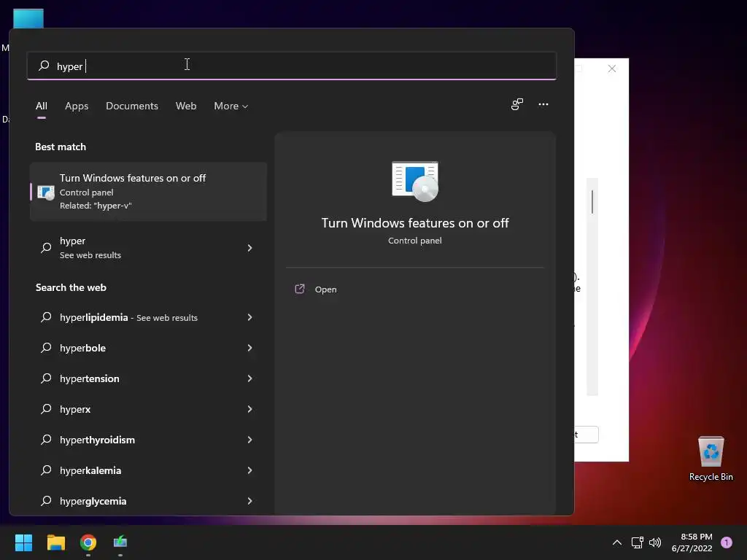
Task: Show hidden tray icons chevron
Action: point(616,542)
